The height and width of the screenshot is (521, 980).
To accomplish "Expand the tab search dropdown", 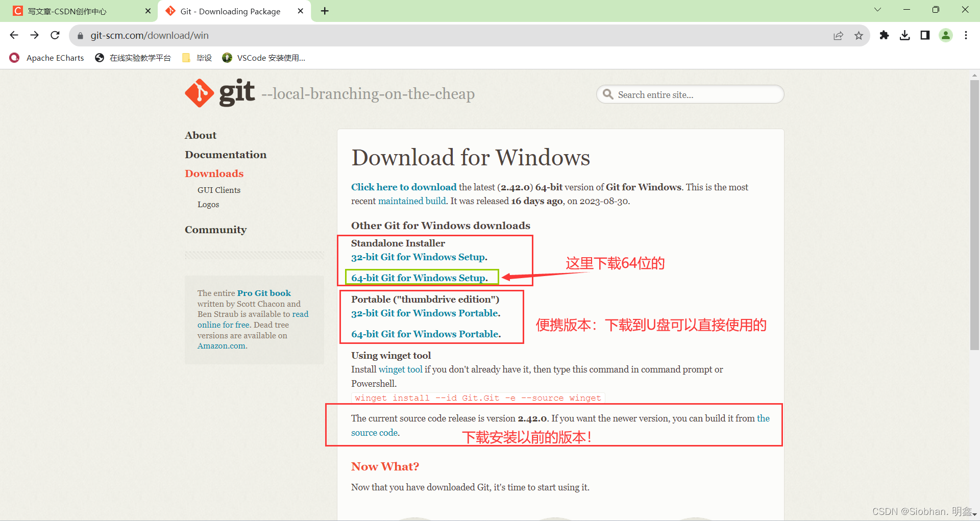I will (877, 10).
